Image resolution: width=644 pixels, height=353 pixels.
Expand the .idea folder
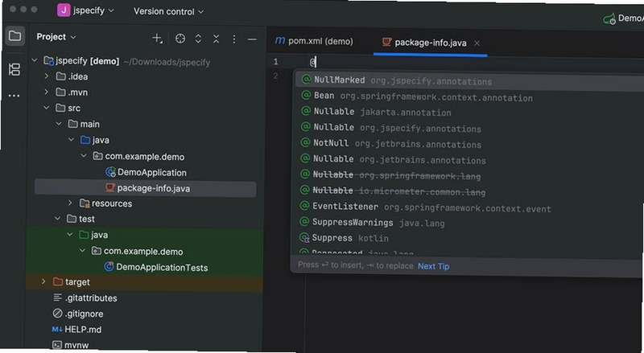pyautogui.click(x=47, y=76)
